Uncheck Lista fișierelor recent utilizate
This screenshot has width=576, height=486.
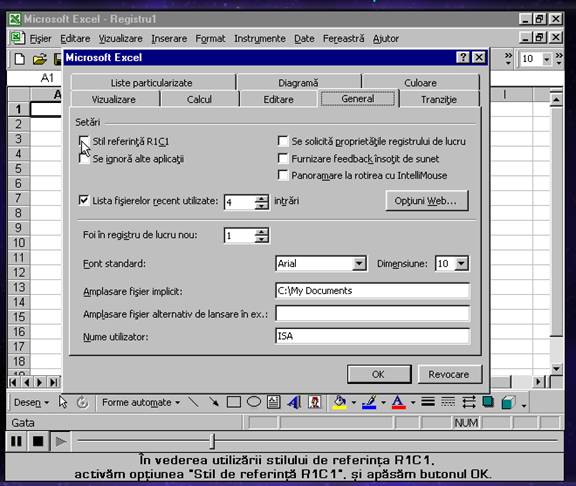[x=84, y=201]
